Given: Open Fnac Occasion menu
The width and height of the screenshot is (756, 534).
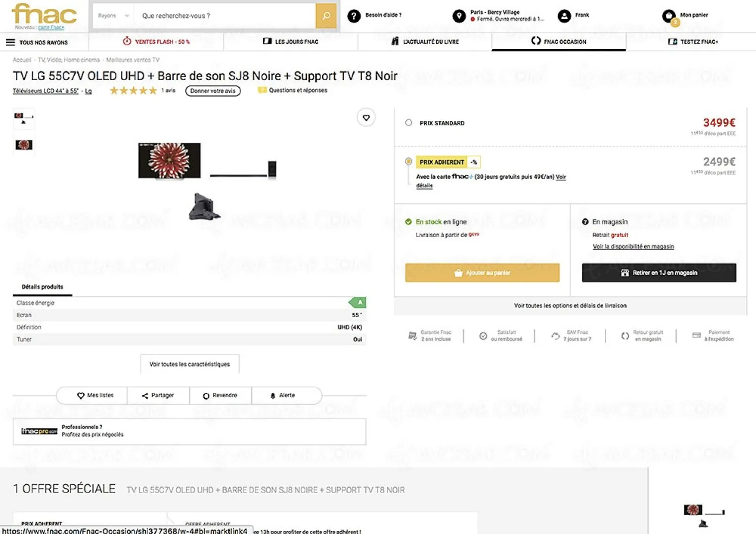Looking at the screenshot, I should point(559,42).
